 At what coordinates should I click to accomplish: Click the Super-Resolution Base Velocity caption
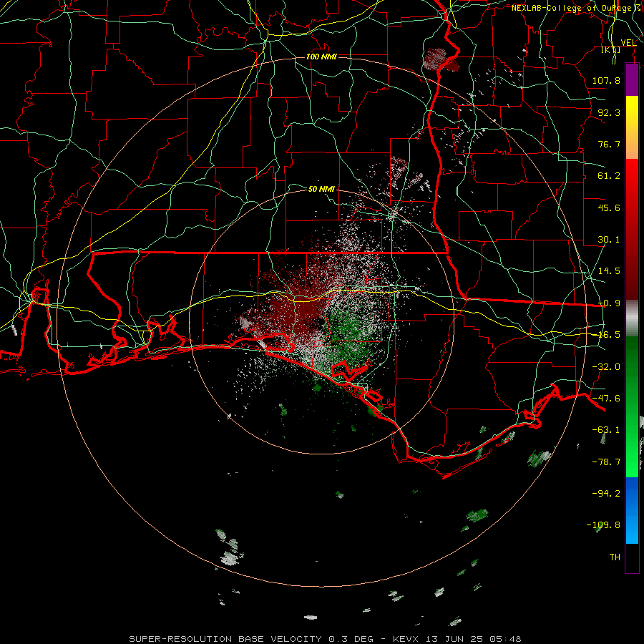click(x=325, y=639)
